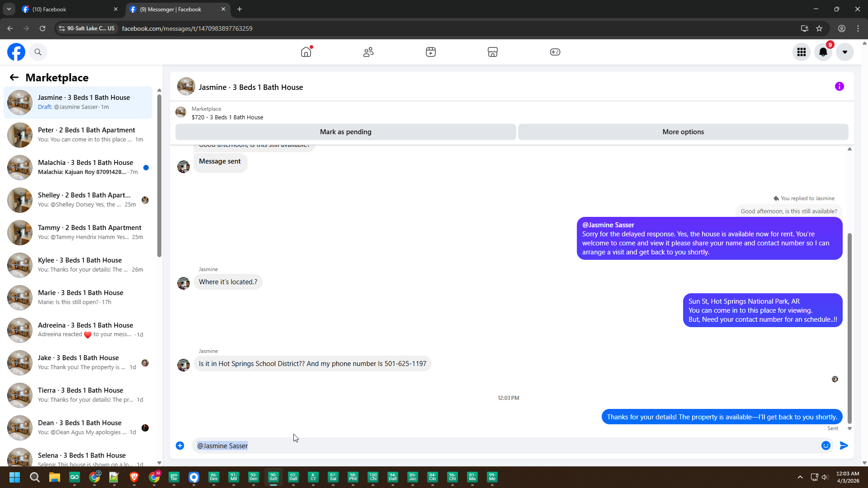Open the notifications bell
Image resolution: width=868 pixels, height=488 pixels.
[x=823, y=52]
